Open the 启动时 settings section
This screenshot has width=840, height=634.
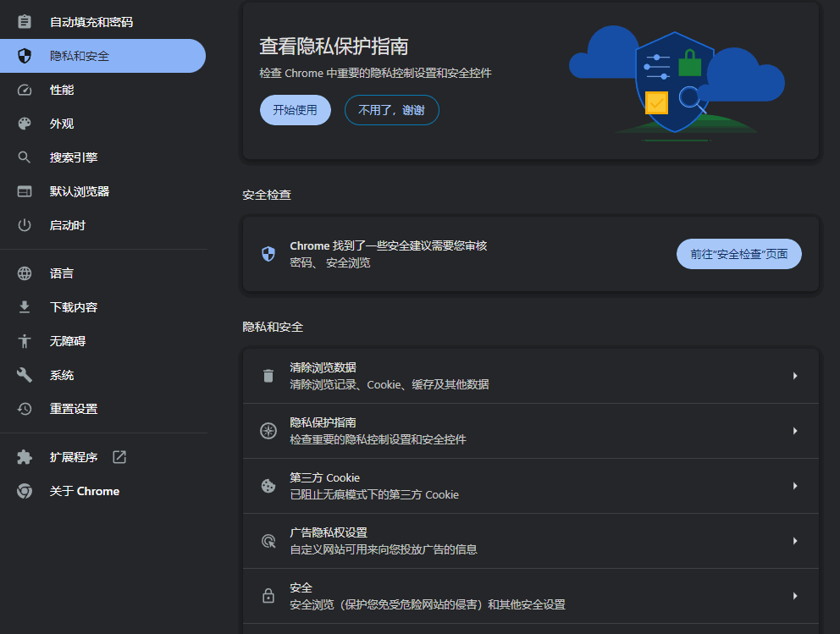102,225
